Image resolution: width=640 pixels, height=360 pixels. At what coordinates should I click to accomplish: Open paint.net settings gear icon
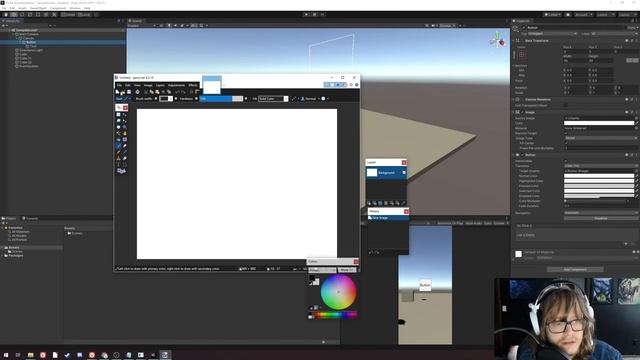[x=351, y=85]
